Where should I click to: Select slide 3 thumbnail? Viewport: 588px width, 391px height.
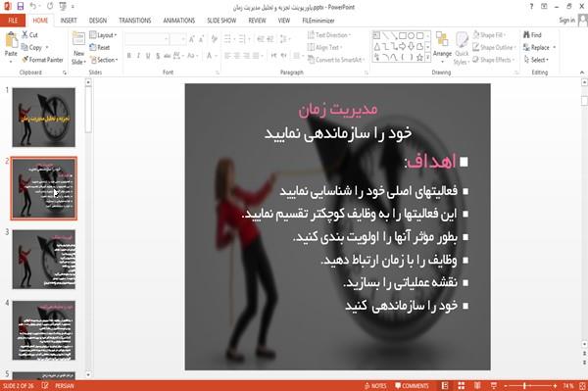coord(43,259)
